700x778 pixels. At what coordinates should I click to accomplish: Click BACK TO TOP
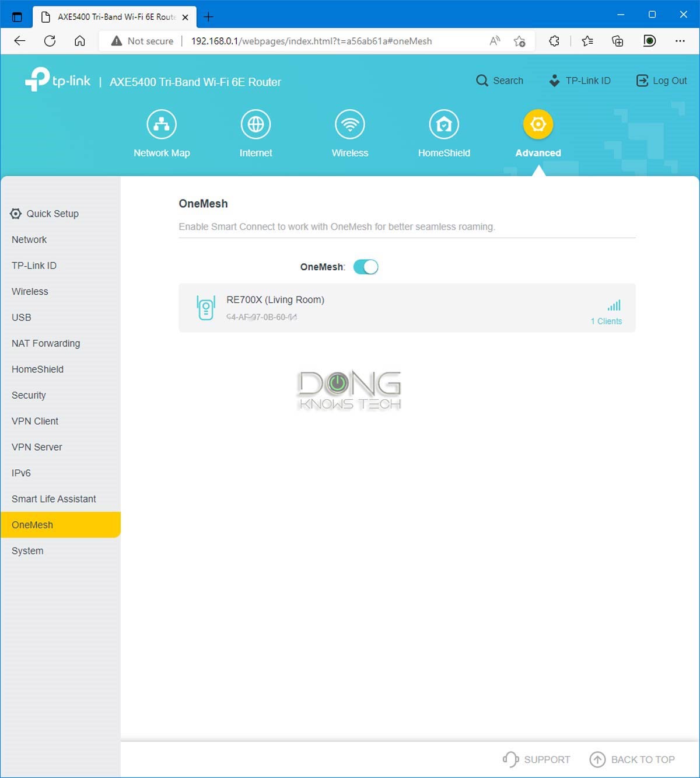tap(632, 759)
